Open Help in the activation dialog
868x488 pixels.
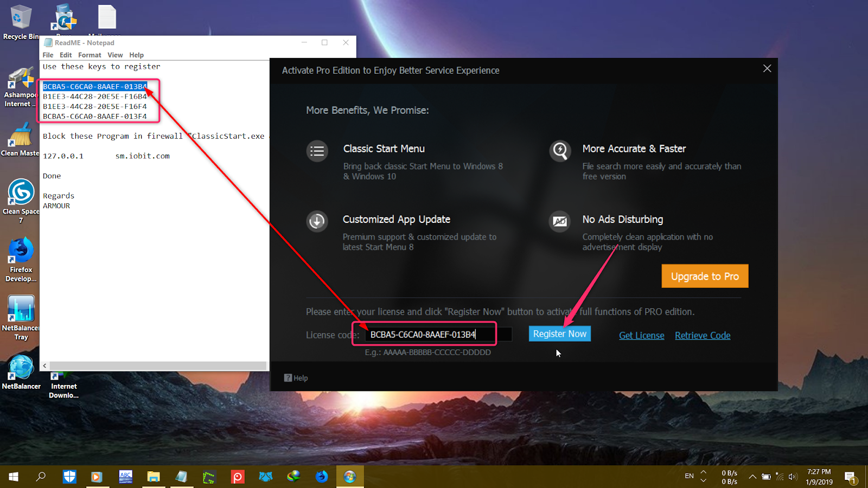pos(296,378)
